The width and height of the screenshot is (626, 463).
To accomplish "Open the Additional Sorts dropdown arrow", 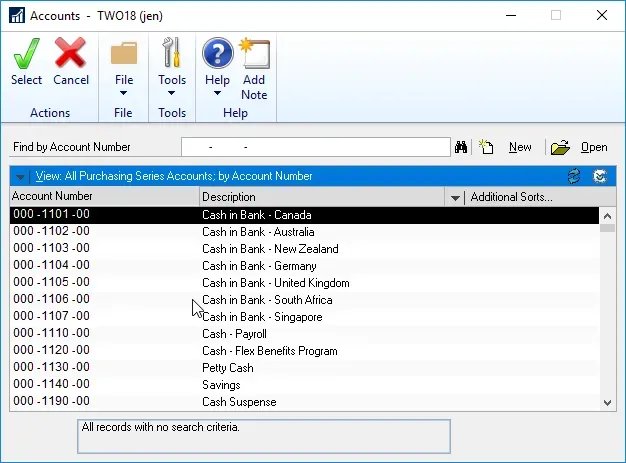I will pyautogui.click(x=457, y=197).
